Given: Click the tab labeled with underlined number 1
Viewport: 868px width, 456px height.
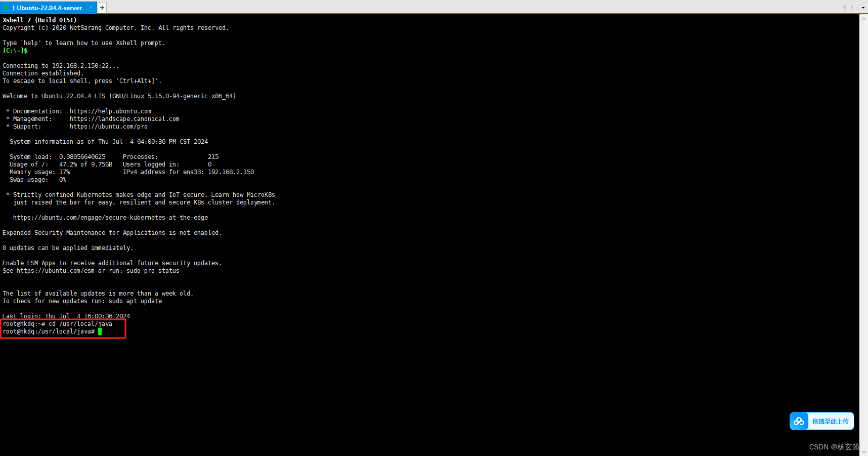Looking at the screenshot, I should point(13,8).
